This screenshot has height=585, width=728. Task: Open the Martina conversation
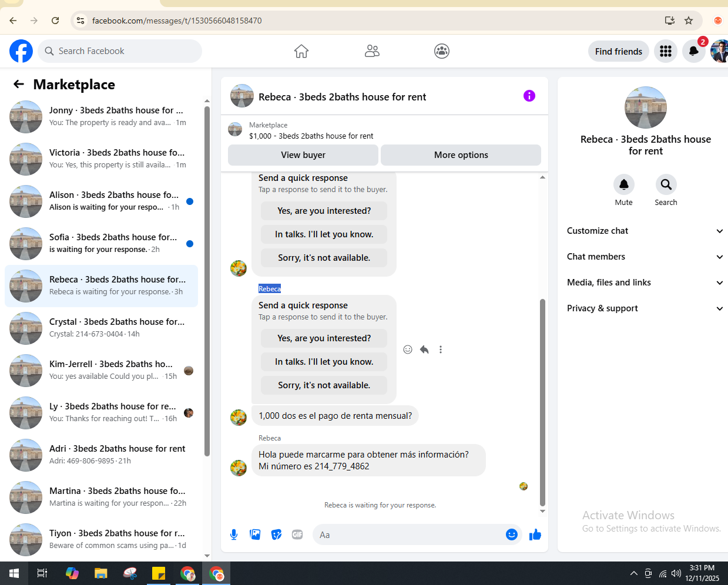tap(101, 497)
